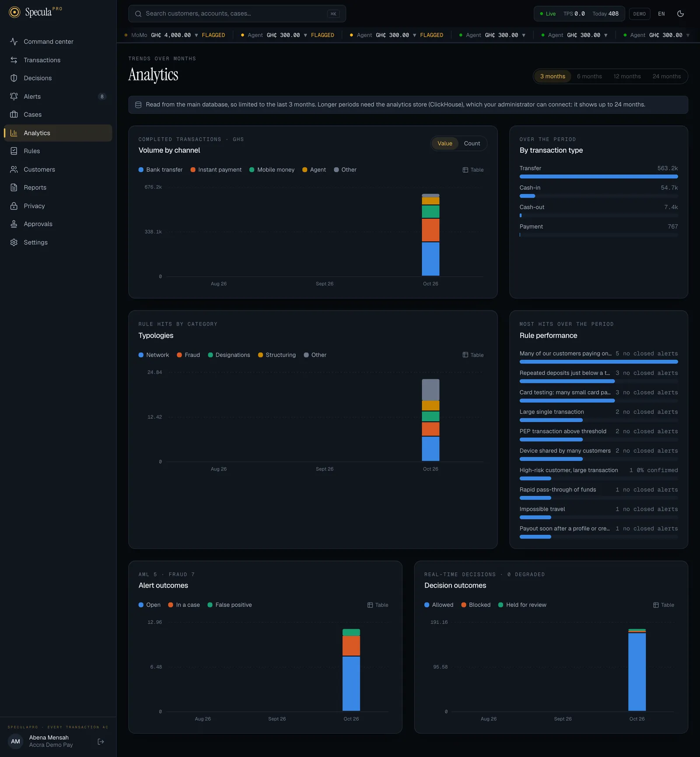Click the Specula logo icon

pos(14,12)
